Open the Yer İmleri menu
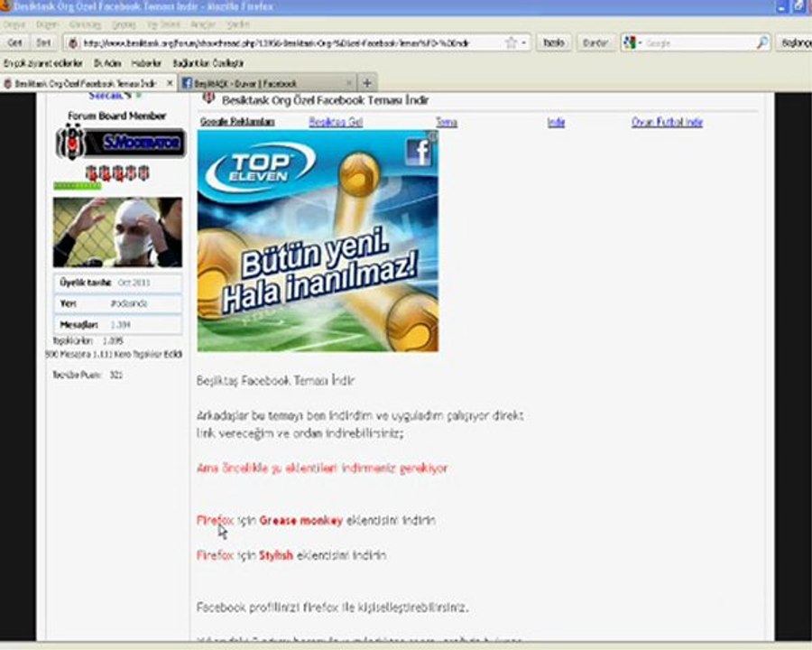 [x=163, y=24]
